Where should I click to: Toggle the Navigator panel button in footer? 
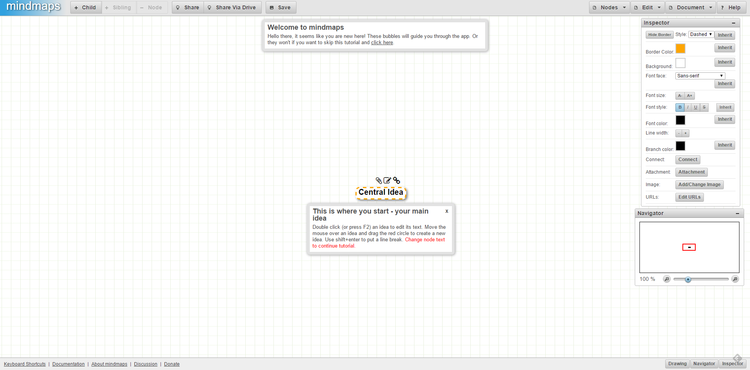tap(704, 364)
